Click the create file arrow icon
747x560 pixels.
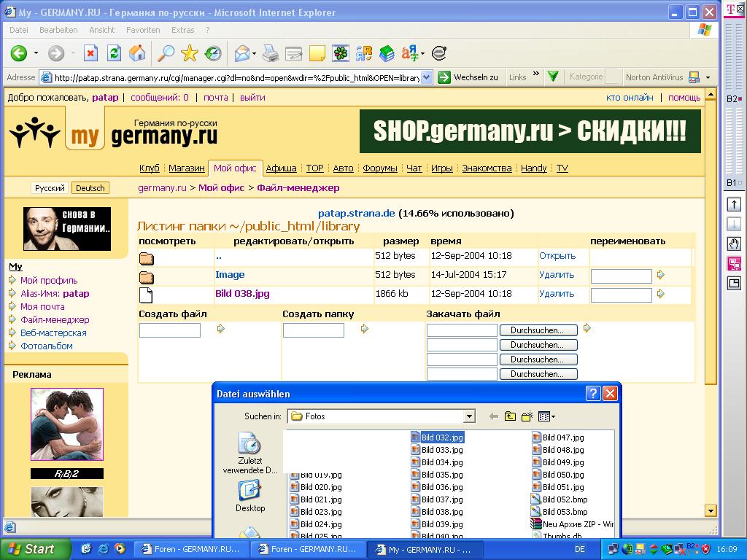(x=220, y=329)
